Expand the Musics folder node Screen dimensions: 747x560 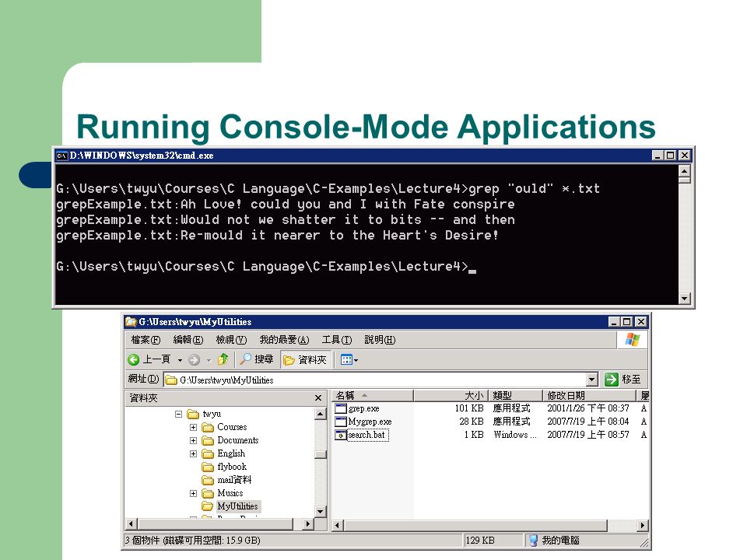pos(194,493)
